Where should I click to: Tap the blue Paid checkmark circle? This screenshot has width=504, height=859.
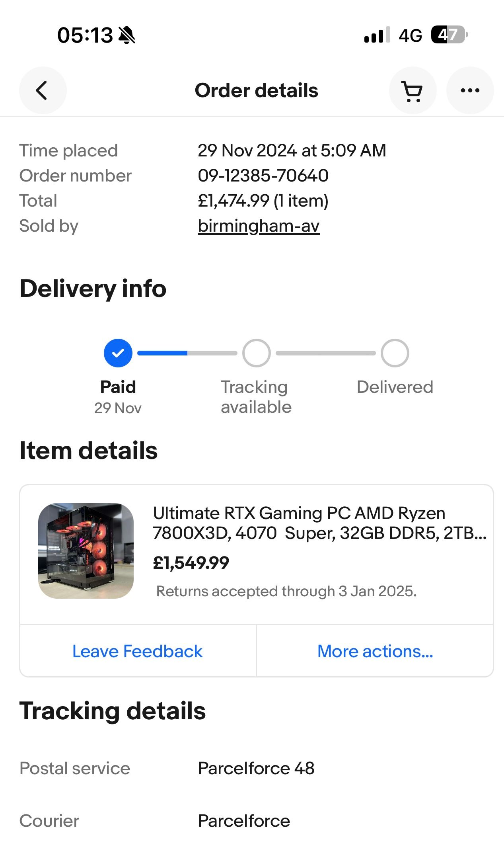click(118, 353)
